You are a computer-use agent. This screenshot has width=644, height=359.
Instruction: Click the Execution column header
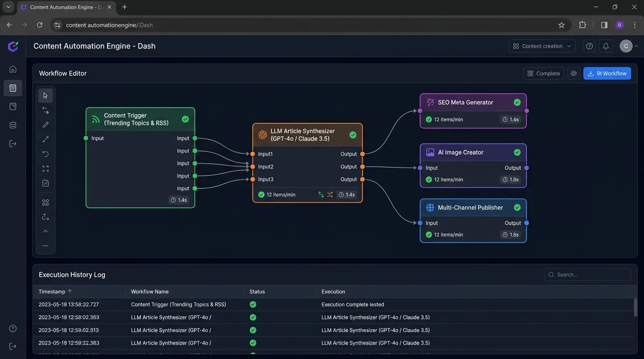click(333, 292)
